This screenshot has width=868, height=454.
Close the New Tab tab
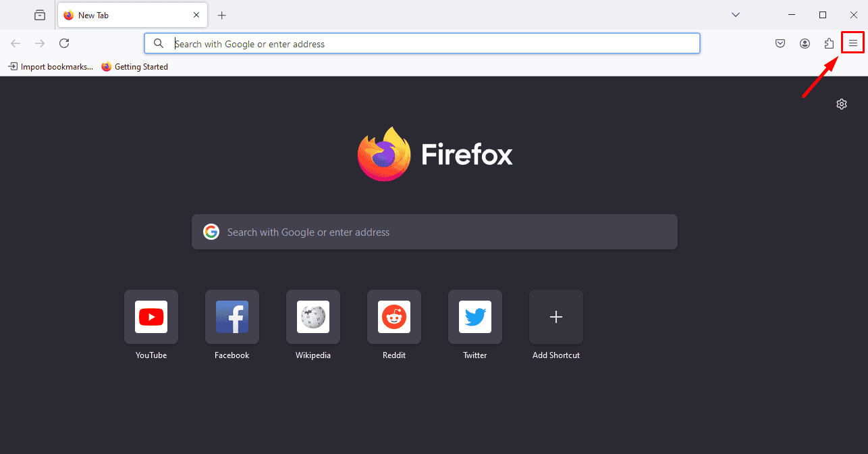tap(196, 15)
